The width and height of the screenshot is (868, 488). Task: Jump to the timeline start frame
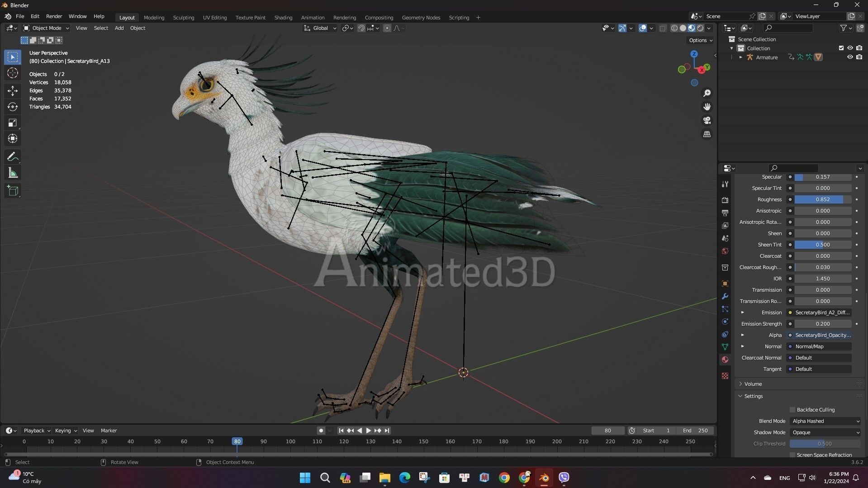click(x=341, y=431)
